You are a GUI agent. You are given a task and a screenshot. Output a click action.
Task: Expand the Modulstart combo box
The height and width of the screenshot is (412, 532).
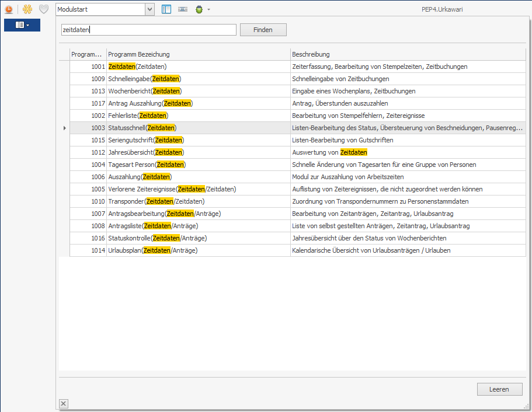149,9
